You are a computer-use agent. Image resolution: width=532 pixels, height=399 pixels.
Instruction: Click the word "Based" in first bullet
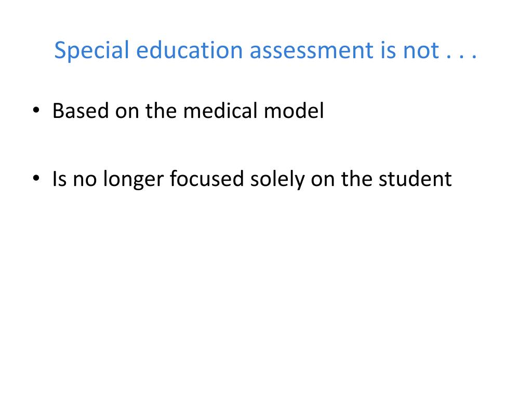(x=81, y=111)
